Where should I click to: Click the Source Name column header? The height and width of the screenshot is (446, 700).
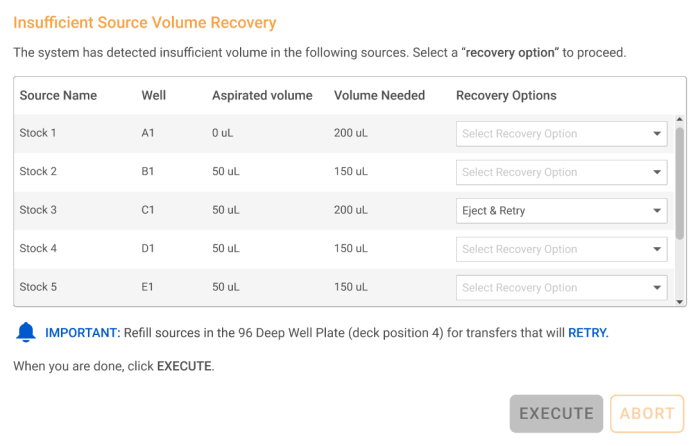[58, 96]
